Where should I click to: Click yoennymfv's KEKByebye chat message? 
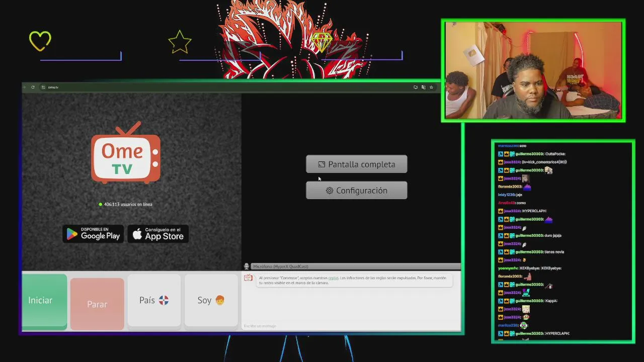[529, 268]
